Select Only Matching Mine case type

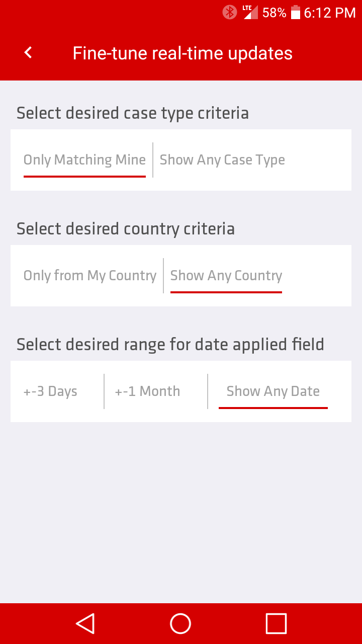click(84, 160)
